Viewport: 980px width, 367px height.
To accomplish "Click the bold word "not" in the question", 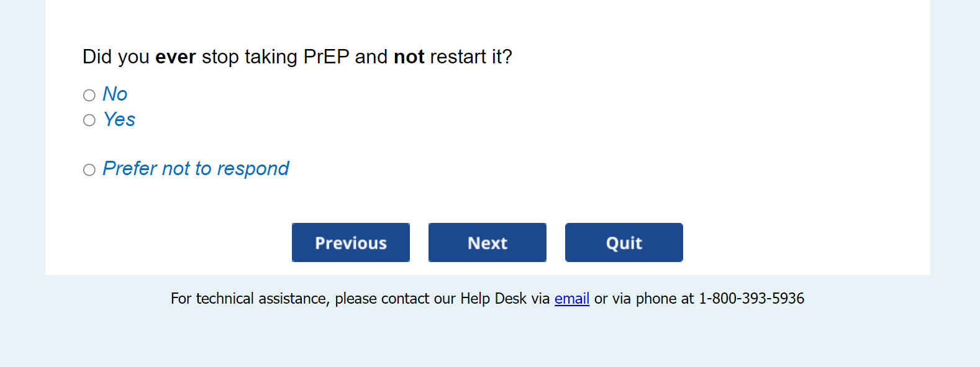I will (x=409, y=57).
